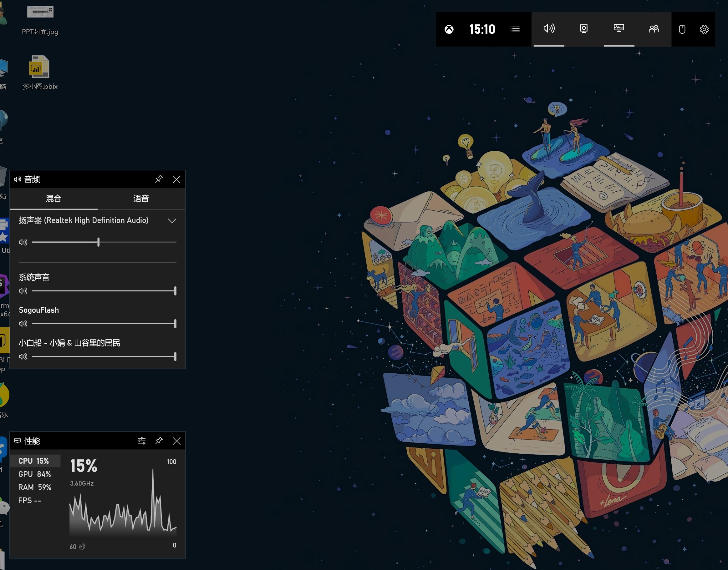Switch to the 语音 tab
The height and width of the screenshot is (570, 728).
pos(141,199)
